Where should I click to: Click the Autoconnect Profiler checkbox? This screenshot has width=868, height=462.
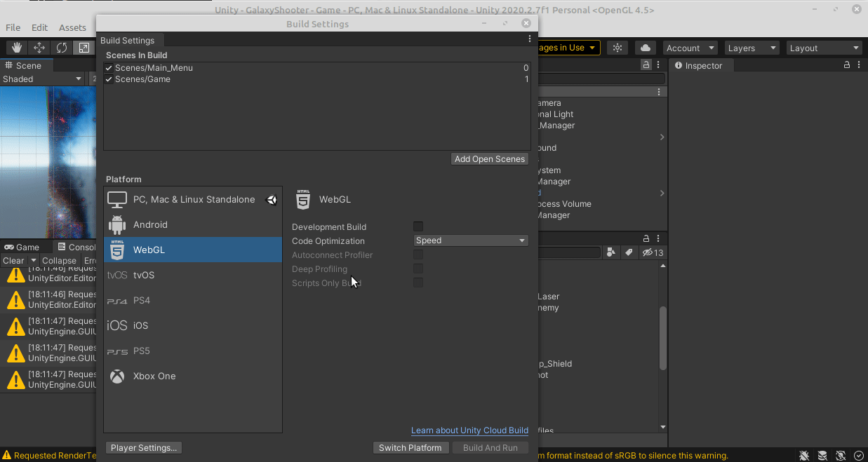coord(418,254)
